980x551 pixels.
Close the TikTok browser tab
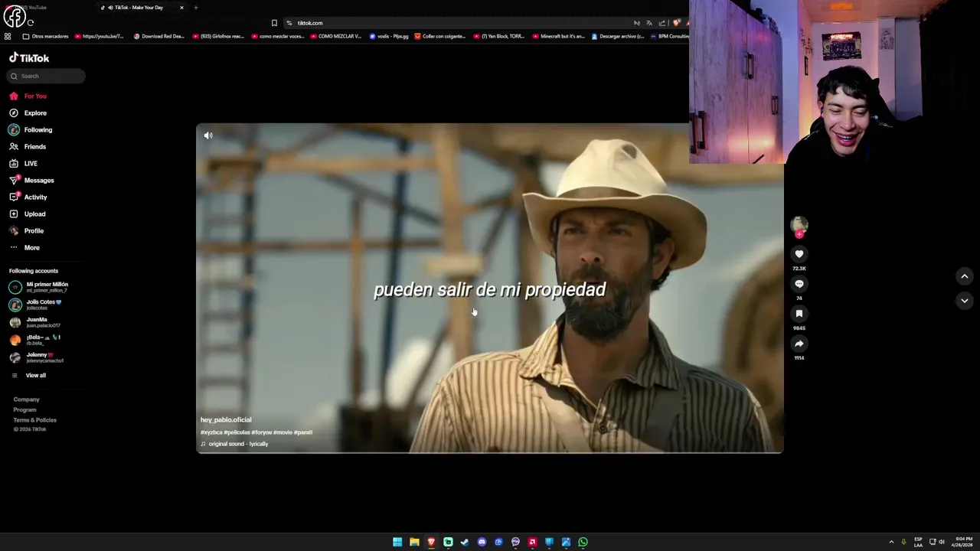coord(181,8)
